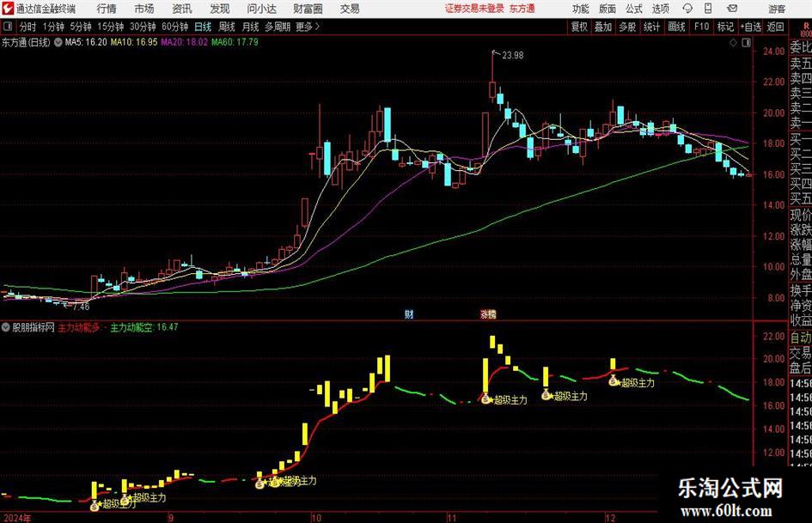The width and height of the screenshot is (812, 523).
Task: Click the MA10: 16.95 label
Action: click(x=133, y=42)
